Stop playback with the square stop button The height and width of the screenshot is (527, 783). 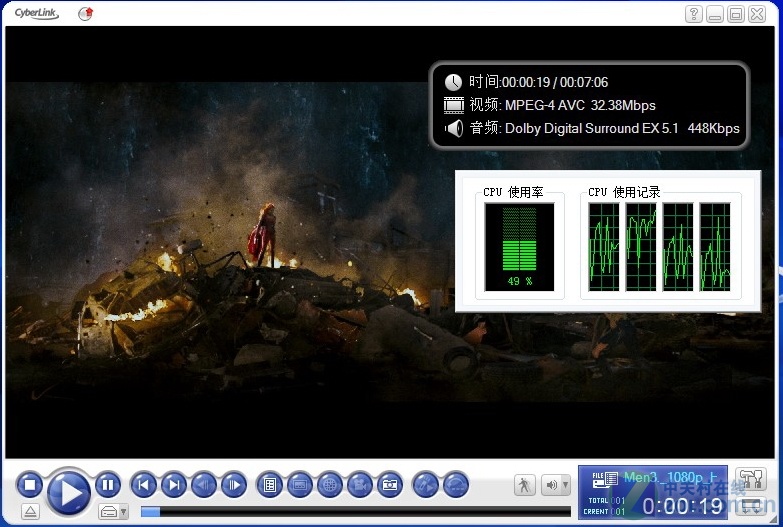tap(29, 485)
